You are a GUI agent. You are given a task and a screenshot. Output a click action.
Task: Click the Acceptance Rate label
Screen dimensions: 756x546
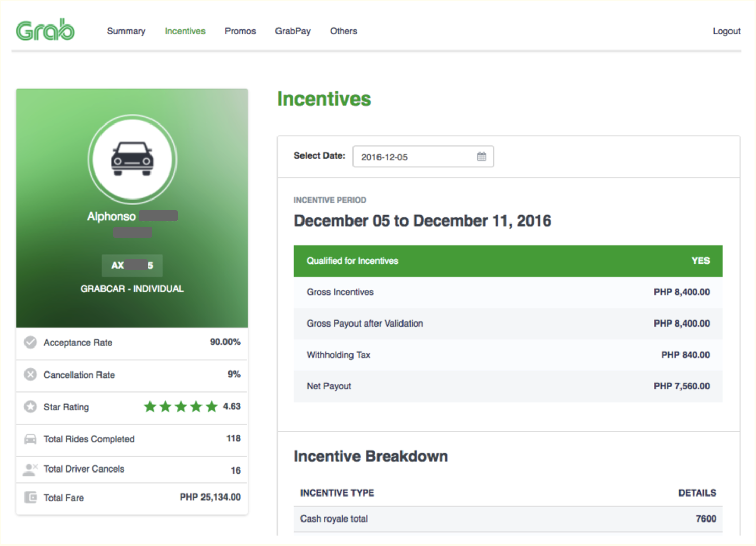tap(78, 343)
